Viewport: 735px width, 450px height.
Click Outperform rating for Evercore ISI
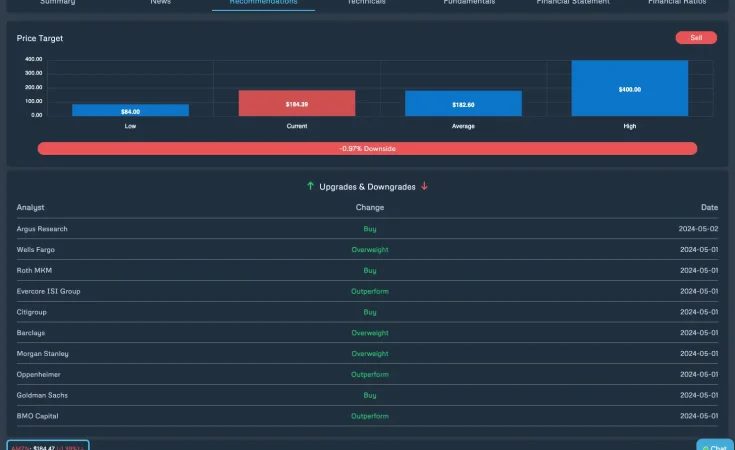370,291
